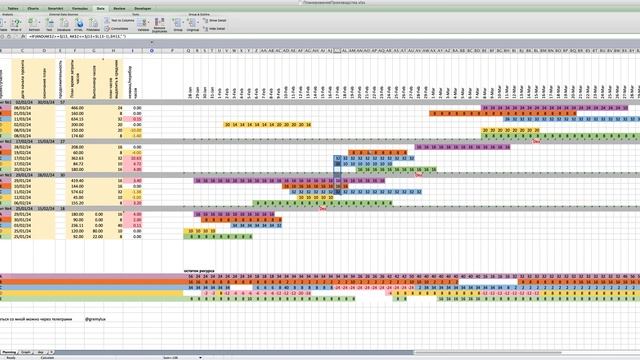Click the FileMaker import icon
The image size is (640, 360).
pyautogui.click(x=93, y=23)
